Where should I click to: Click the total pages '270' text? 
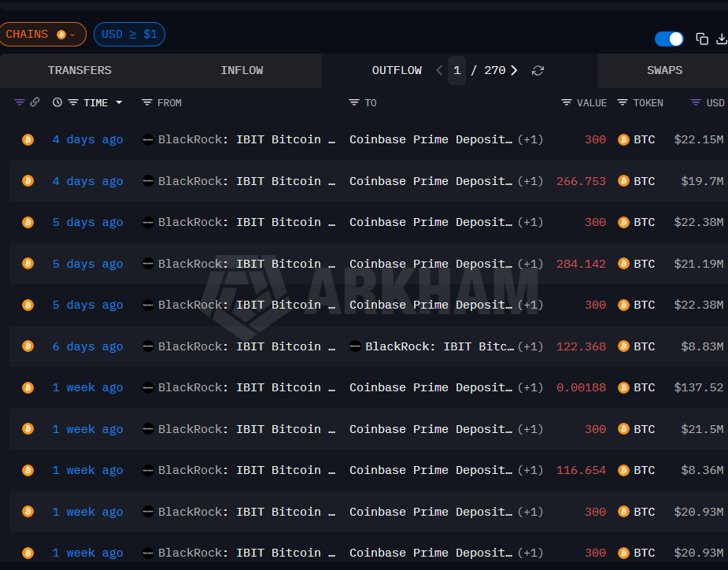tap(494, 71)
